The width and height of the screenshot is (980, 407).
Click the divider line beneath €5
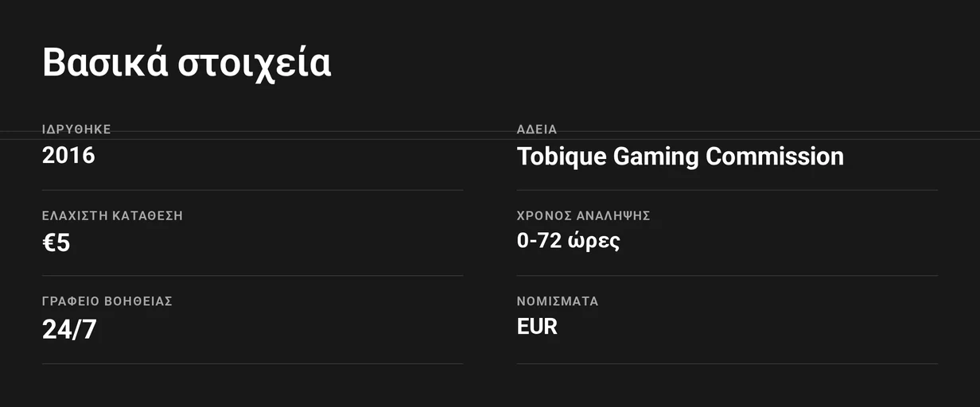pyautogui.click(x=252, y=276)
